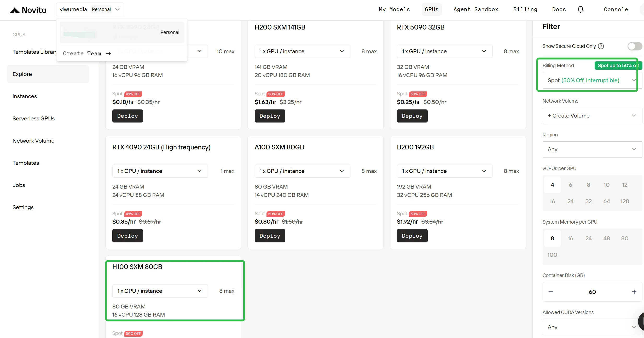This screenshot has height=338, width=644.
Task: Deploy RTX 4090 24GB High frequency
Action: coord(127,236)
